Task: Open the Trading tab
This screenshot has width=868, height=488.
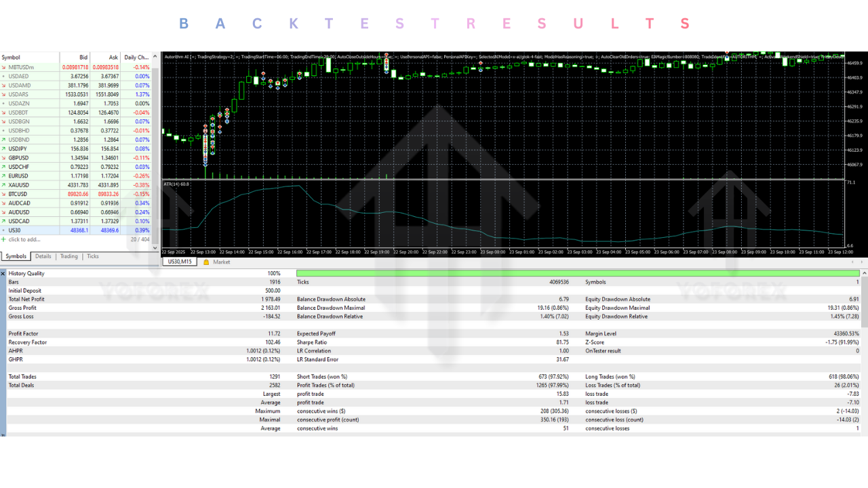Action: tap(68, 256)
